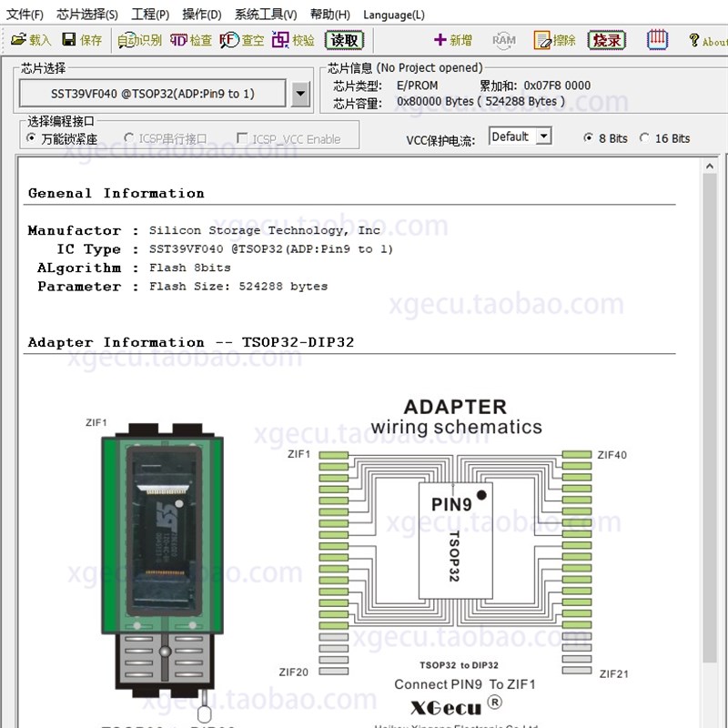
Task: Click the checksum value 0x07F8 0000
Action: pos(557,86)
